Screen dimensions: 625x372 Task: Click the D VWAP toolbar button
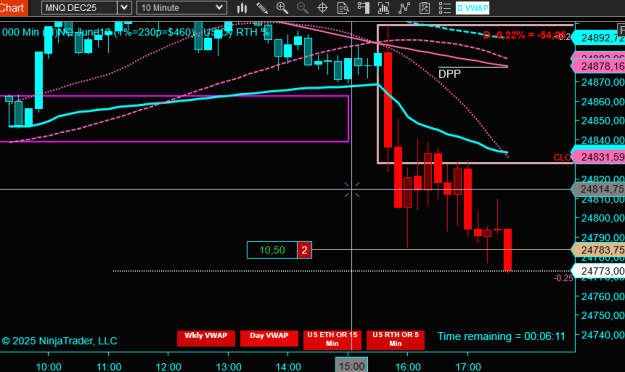pyautogui.click(x=472, y=8)
